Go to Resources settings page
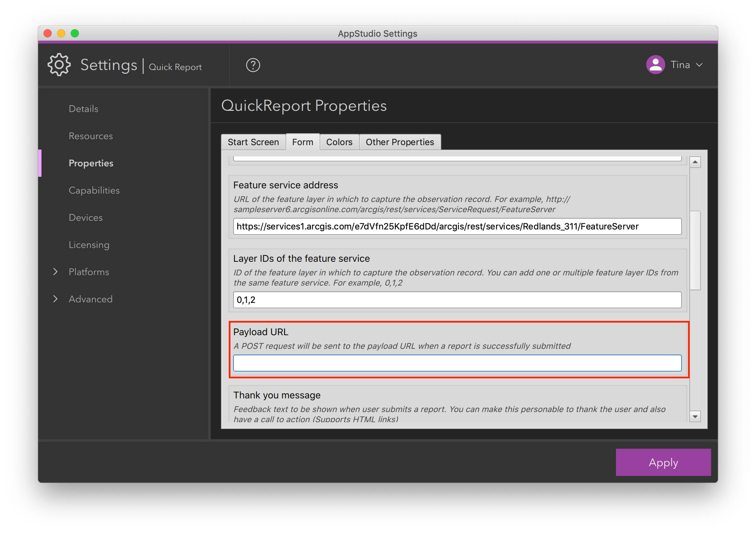 tap(90, 136)
